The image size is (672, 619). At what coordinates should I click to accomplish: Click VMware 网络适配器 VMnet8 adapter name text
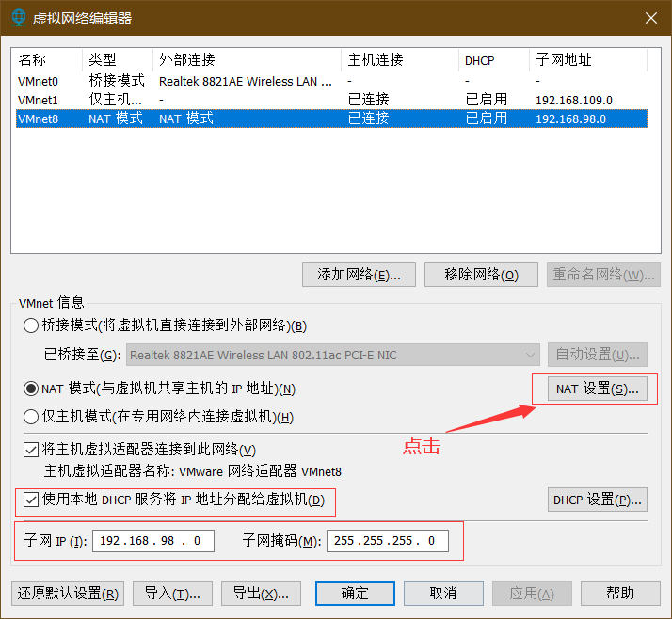260,471
